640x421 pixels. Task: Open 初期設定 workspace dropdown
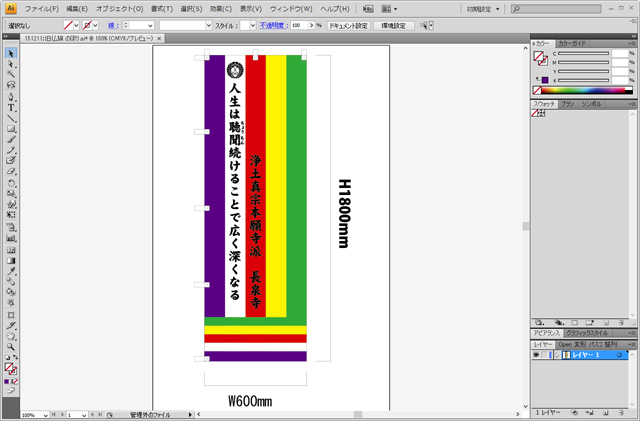coord(483,9)
